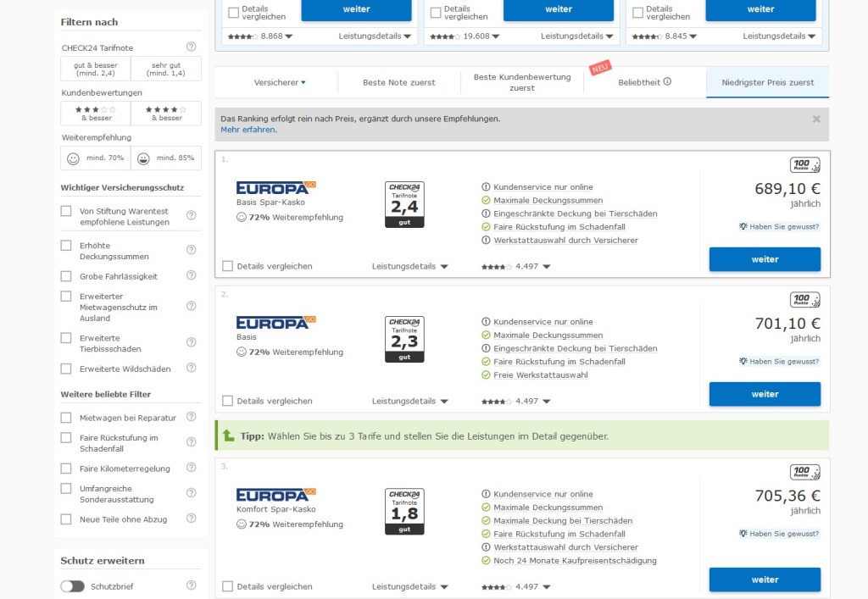Expand 4.497 ratings on Europa Basis tariff

(x=516, y=401)
